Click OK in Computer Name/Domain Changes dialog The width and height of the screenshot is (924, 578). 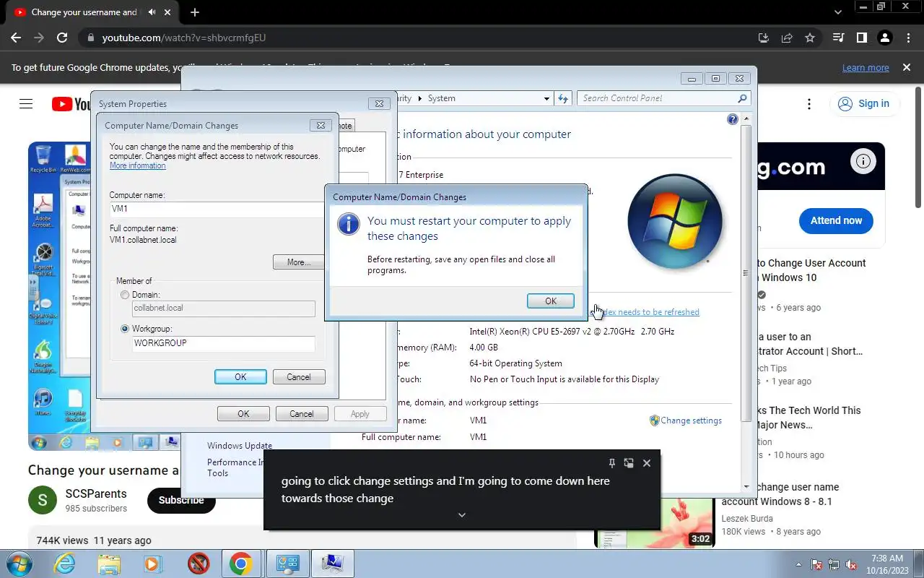pyautogui.click(x=240, y=377)
